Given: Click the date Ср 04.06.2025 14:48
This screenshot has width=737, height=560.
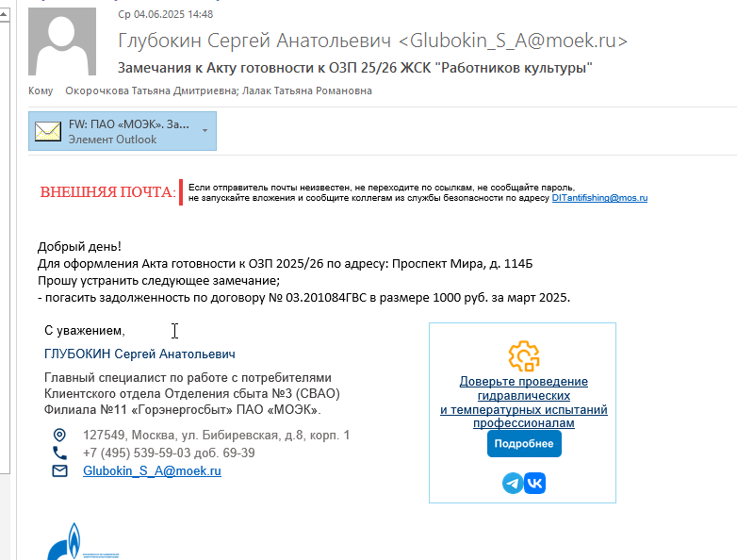Looking at the screenshot, I should tap(166, 14).
